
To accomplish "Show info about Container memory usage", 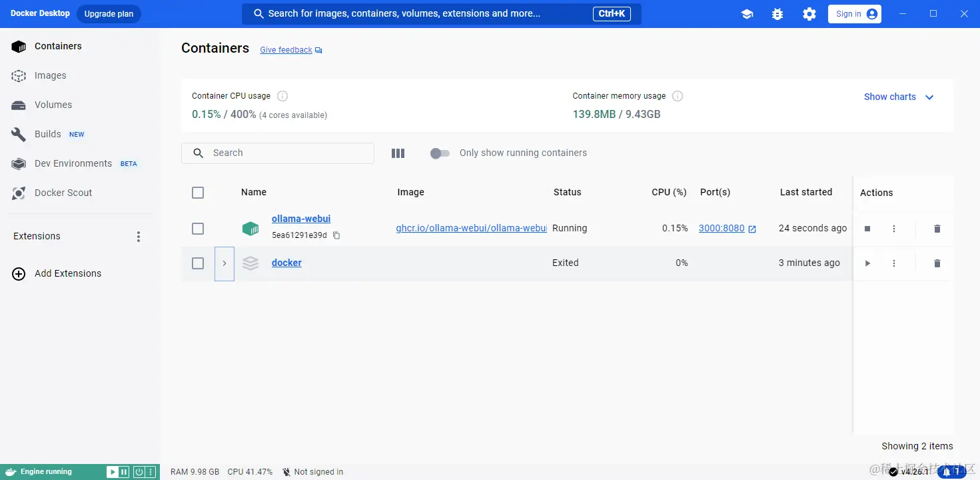I will [x=678, y=96].
